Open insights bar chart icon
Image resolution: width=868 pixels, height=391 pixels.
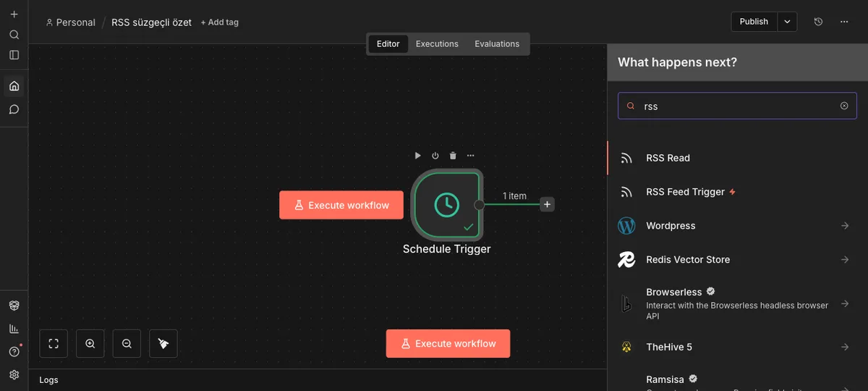[14, 329]
